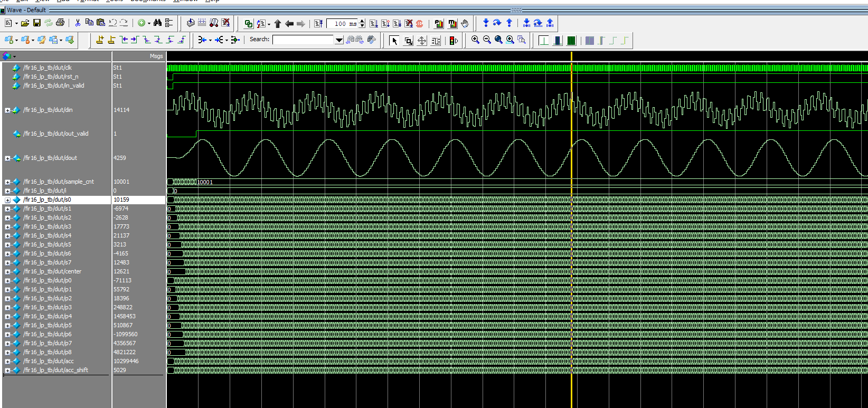868x408 pixels.
Task: Click the Find Next Falling Edge icon
Action: tap(158, 40)
